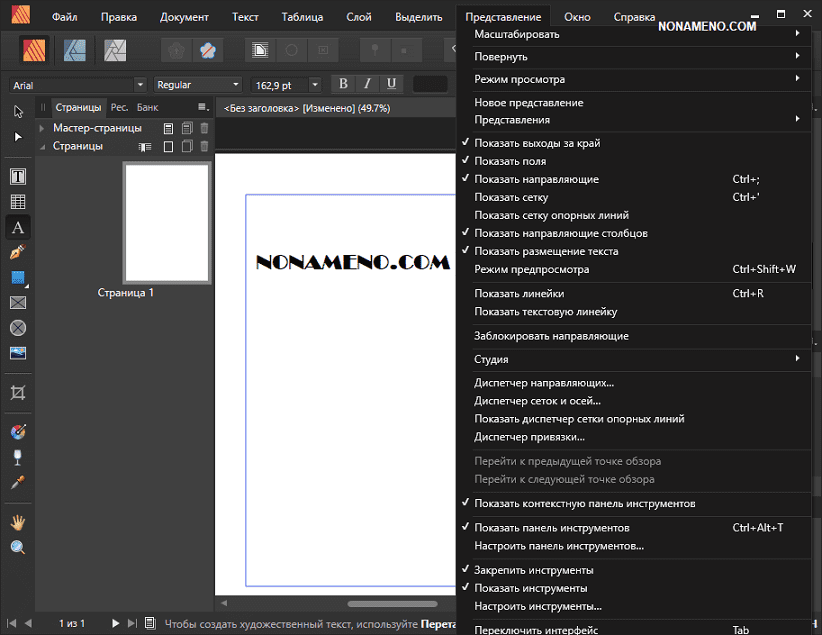Image resolution: width=822 pixels, height=635 pixels.
Task: Select the Table tool
Action: (x=18, y=202)
